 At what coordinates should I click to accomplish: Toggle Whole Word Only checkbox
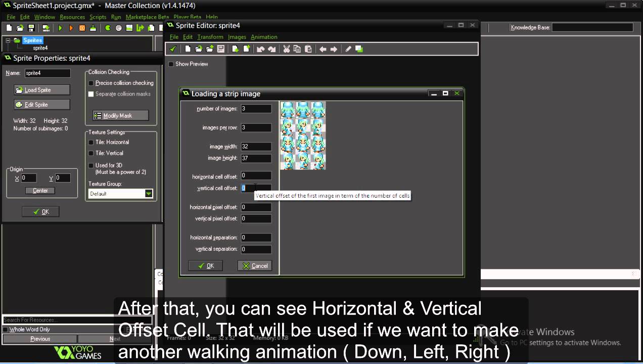pos(6,330)
